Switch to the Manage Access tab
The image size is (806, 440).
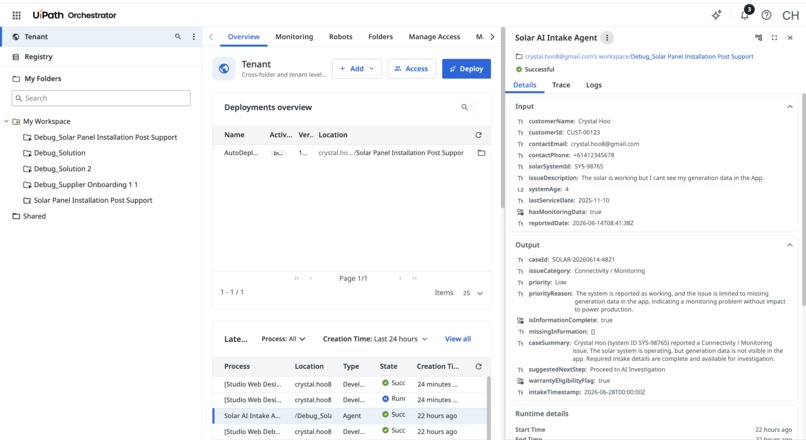tap(434, 37)
